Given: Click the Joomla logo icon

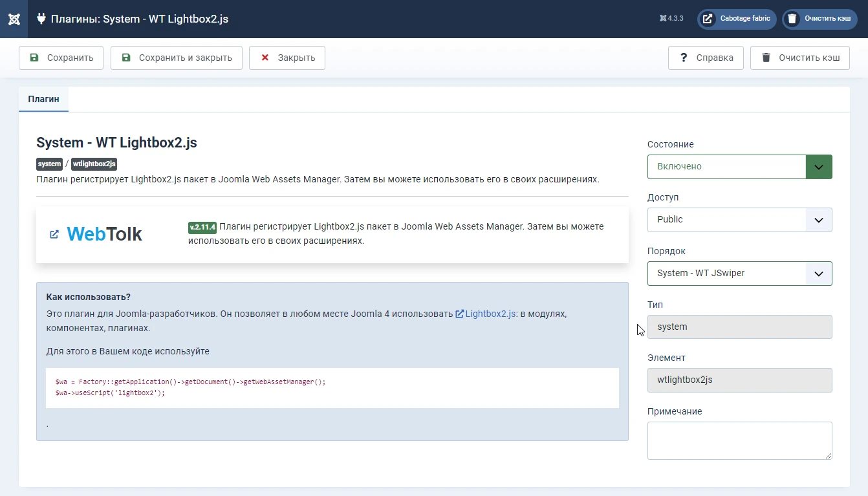Looking at the screenshot, I should coord(14,19).
